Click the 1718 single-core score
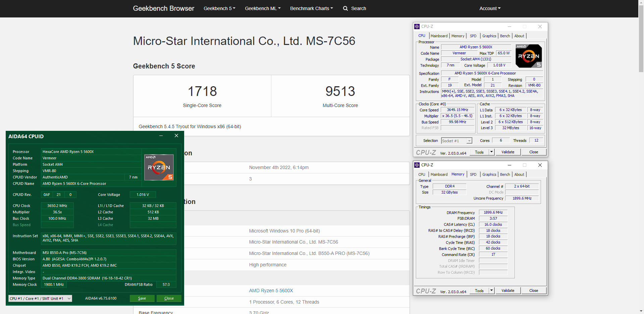 pos(202,91)
